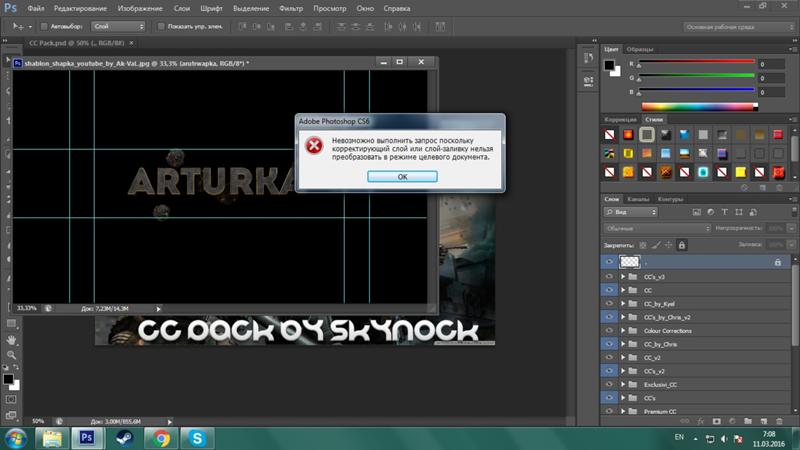The image size is (800, 450).
Task: Expand the Colour Corrections layer group
Action: [623, 331]
